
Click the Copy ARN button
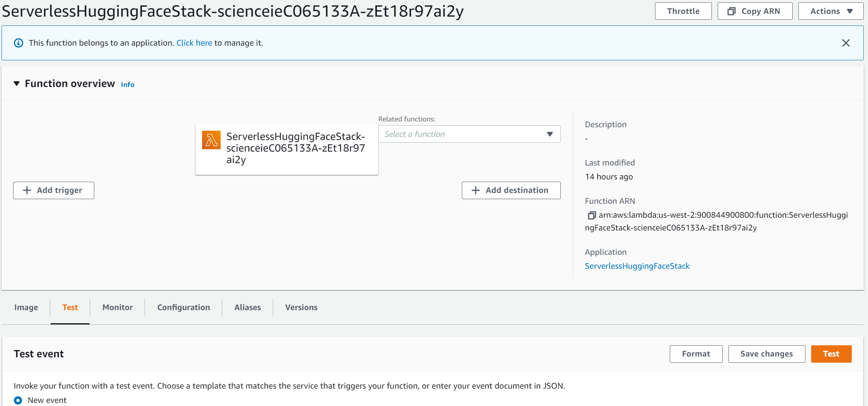[x=754, y=11]
